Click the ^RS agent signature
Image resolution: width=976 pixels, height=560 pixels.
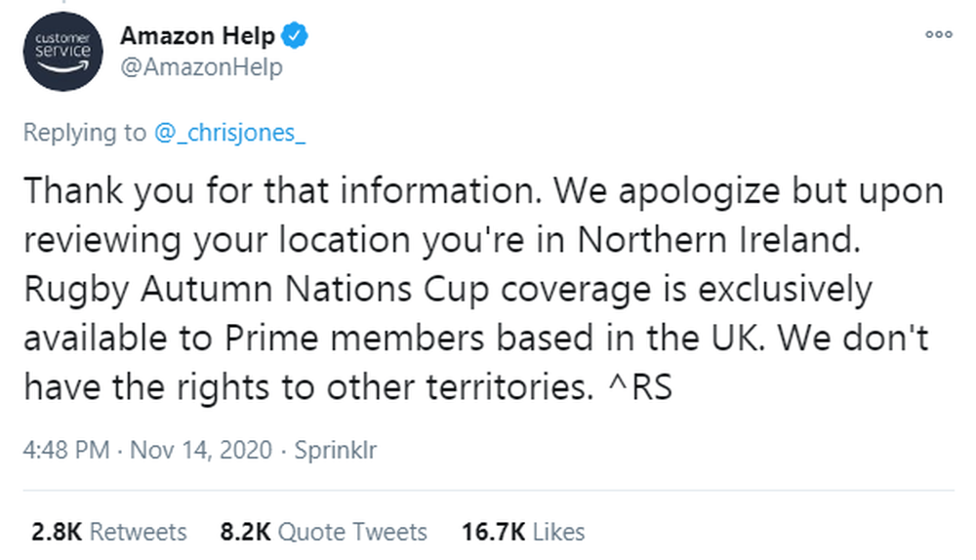[640, 387]
